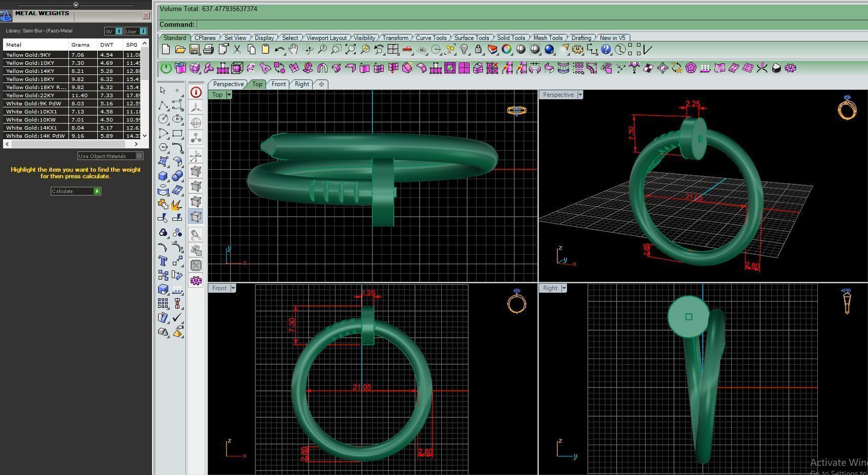The width and height of the screenshot is (868, 475).
Task: Click the New file icon
Action: 166,50
